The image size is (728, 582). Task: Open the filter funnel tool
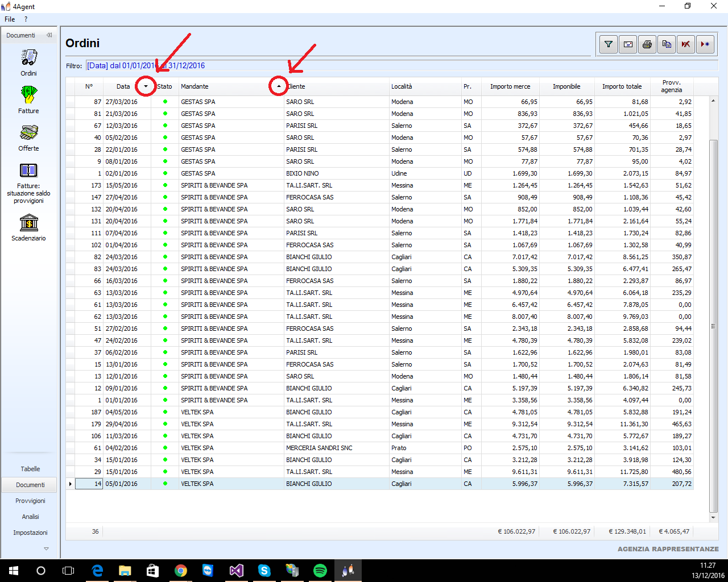coord(609,44)
